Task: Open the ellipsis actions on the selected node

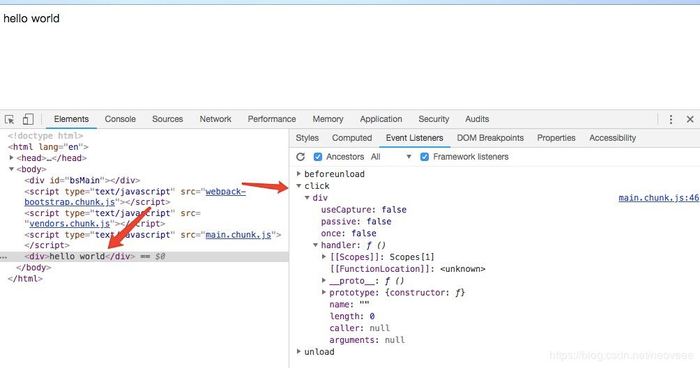Action: (4, 257)
